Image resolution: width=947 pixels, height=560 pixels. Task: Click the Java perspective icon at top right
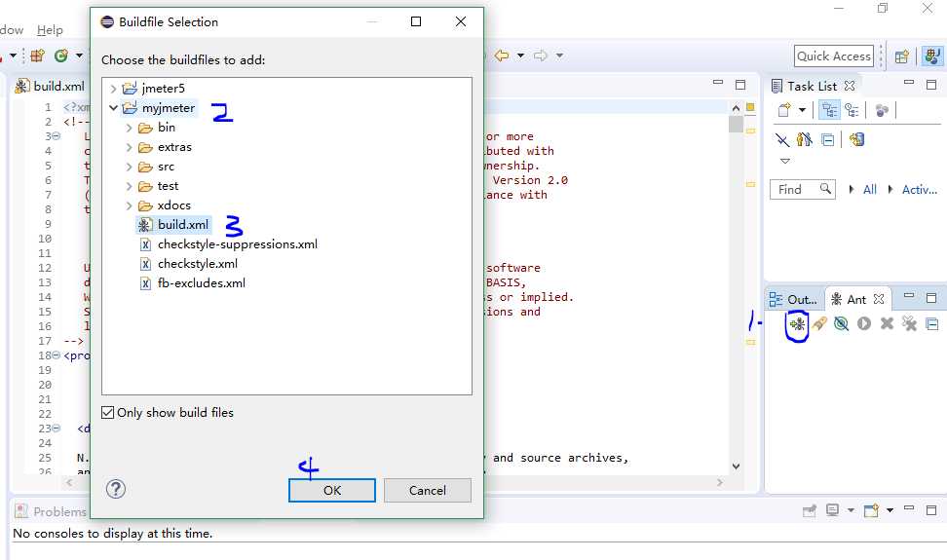pyautogui.click(x=932, y=56)
